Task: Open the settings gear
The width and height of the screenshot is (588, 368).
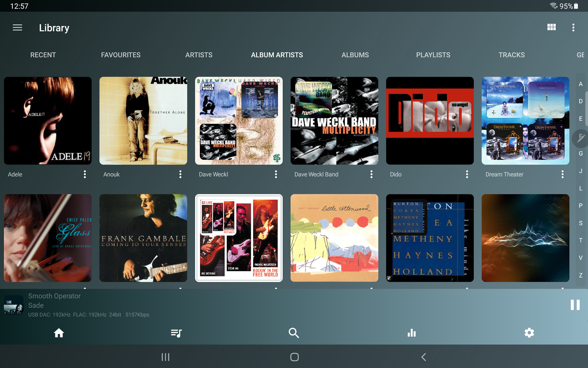Action: pos(529,333)
